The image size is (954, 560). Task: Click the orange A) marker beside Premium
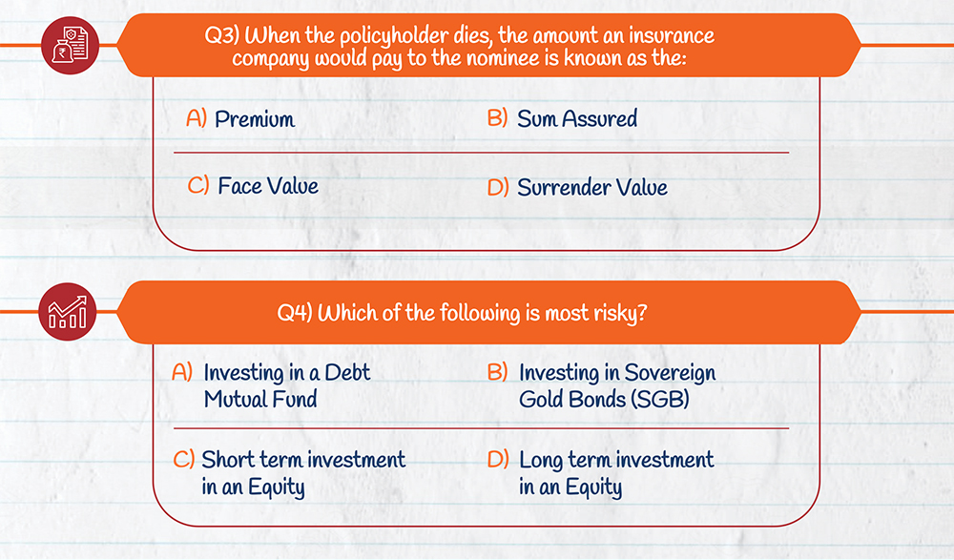click(x=197, y=119)
